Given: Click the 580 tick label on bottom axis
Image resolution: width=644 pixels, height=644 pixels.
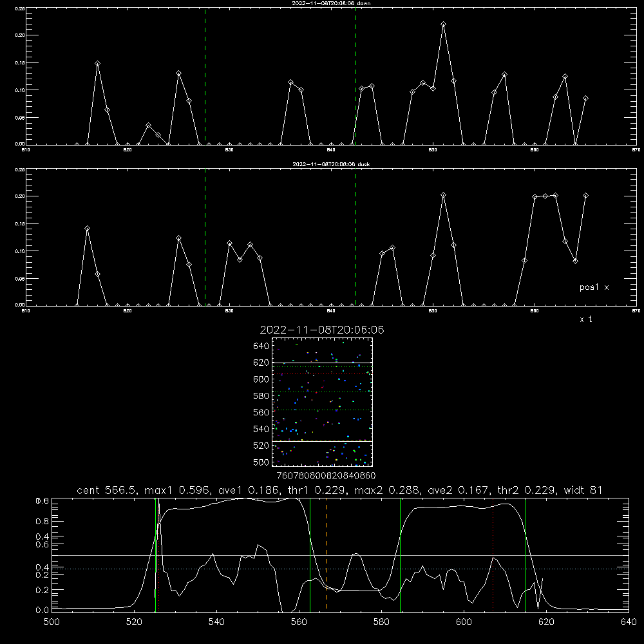Looking at the screenshot, I should tap(381, 622).
